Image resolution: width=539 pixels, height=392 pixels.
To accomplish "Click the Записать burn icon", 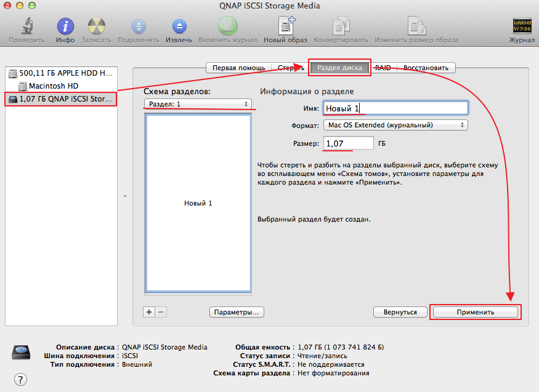I will [96, 26].
